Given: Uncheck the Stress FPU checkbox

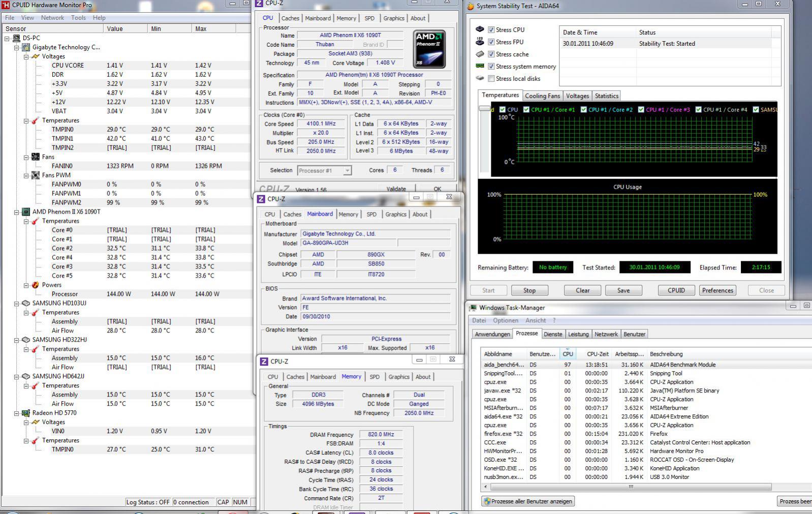Looking at the screenshot, I should coord(491,42).
